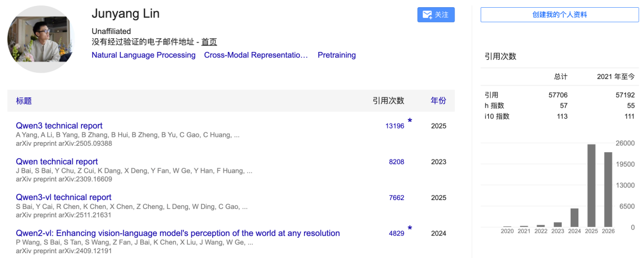The image size is (644, 258).
Task: Click the Junyang Lin name heading
Action: pos(126,14)
